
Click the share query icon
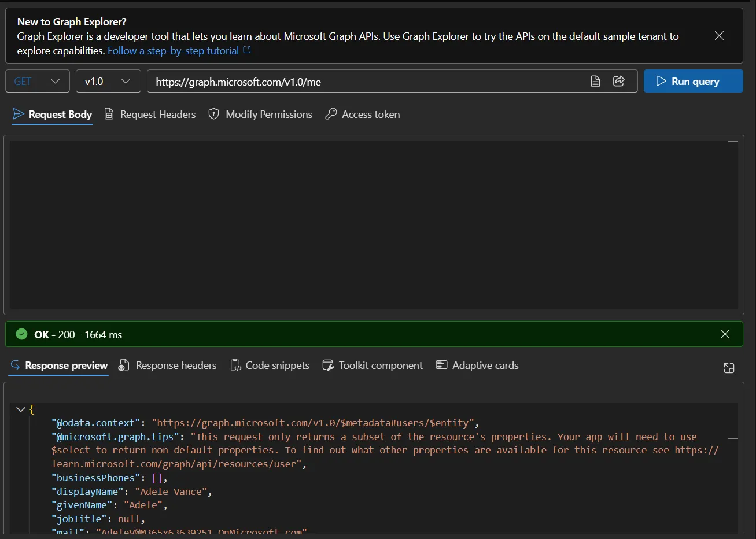[x=618, y=82]
